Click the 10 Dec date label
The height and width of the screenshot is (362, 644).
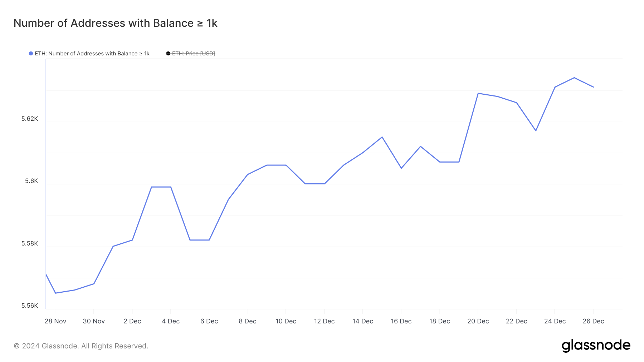pos(286,321)
